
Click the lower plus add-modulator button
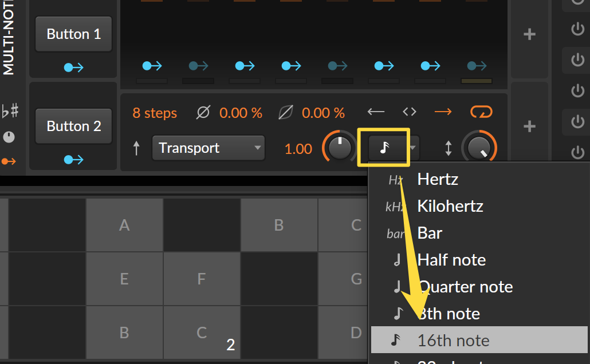pyautogui.click(x=529, y=126)
